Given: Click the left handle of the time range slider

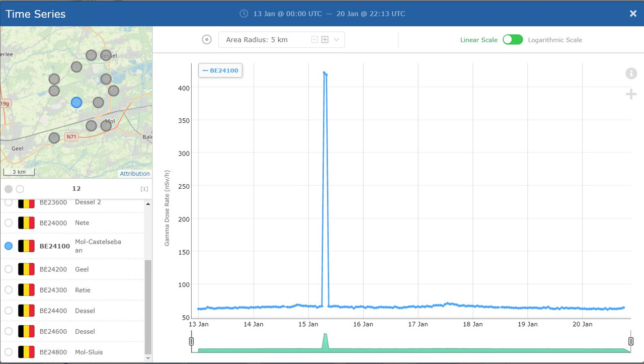Looking at the screenshot, I should (191, 341).
